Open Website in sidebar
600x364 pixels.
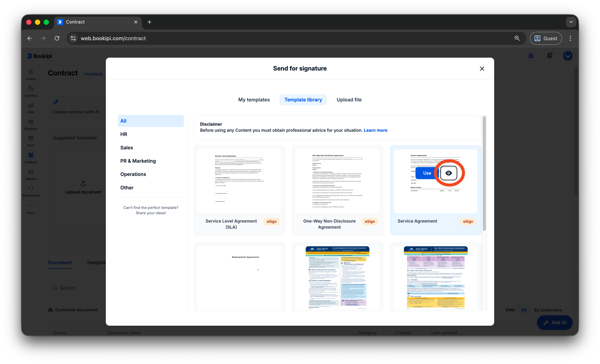click(31, 175)
